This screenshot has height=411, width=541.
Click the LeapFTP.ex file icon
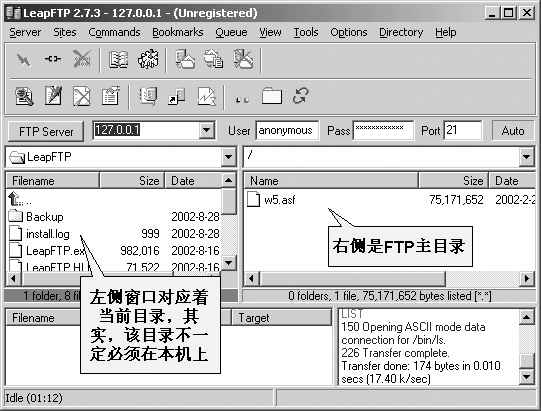coord(15,250)
